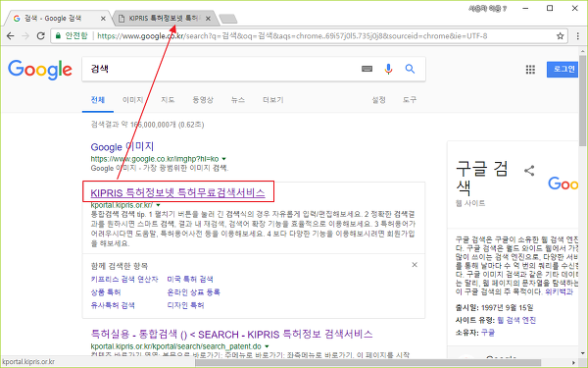Select the 뉴스 results tab
Viewport: 588px width, 368px height.
[238, 100]
